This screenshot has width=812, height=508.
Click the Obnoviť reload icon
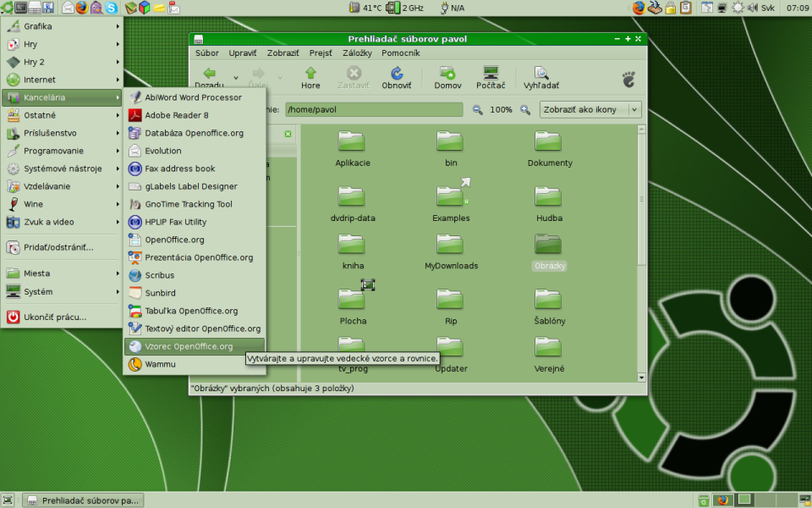(396, 74)
